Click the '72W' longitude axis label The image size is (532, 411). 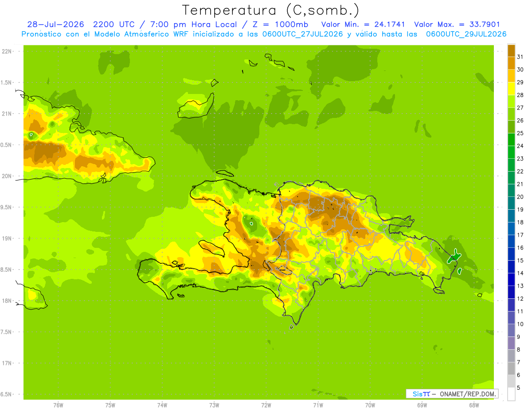point(266,405)
